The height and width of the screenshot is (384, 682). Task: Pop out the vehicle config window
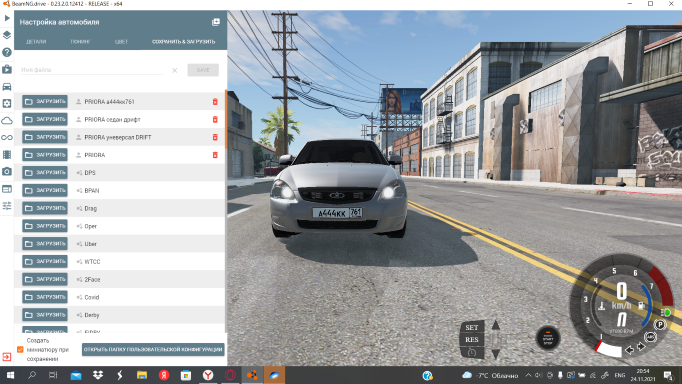216,22
